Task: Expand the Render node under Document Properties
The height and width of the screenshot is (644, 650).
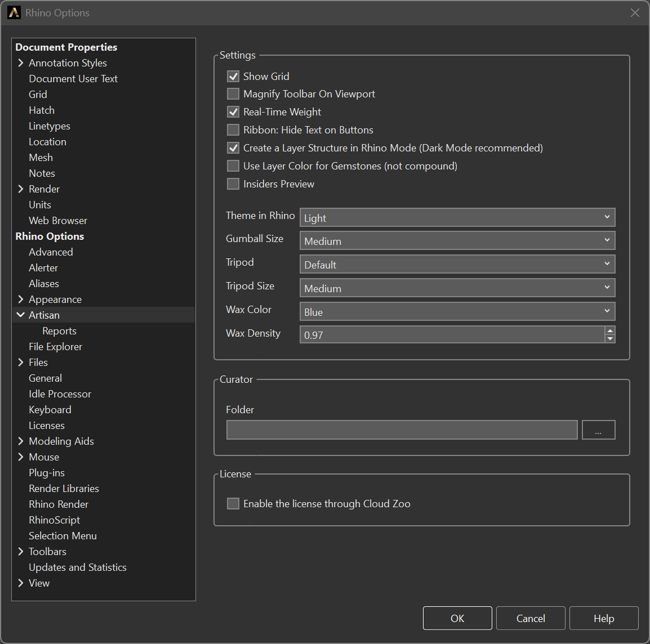Action: (x=21, y=189)
